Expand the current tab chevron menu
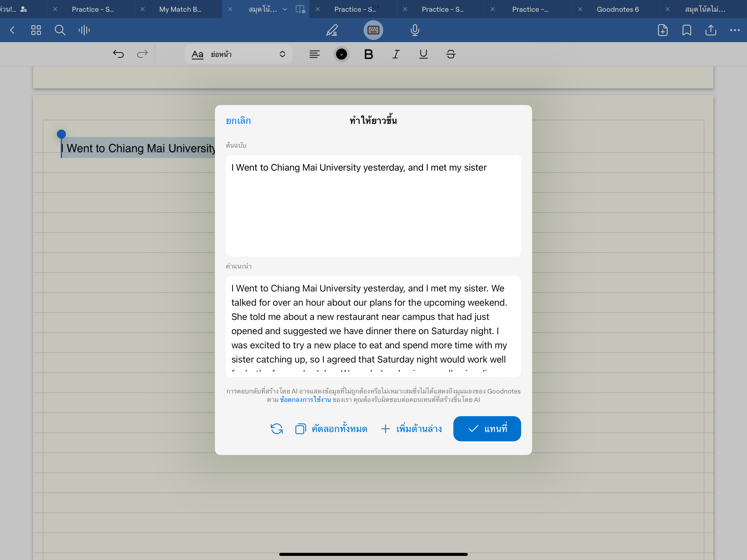747x560 pixels. pos(285,10)
